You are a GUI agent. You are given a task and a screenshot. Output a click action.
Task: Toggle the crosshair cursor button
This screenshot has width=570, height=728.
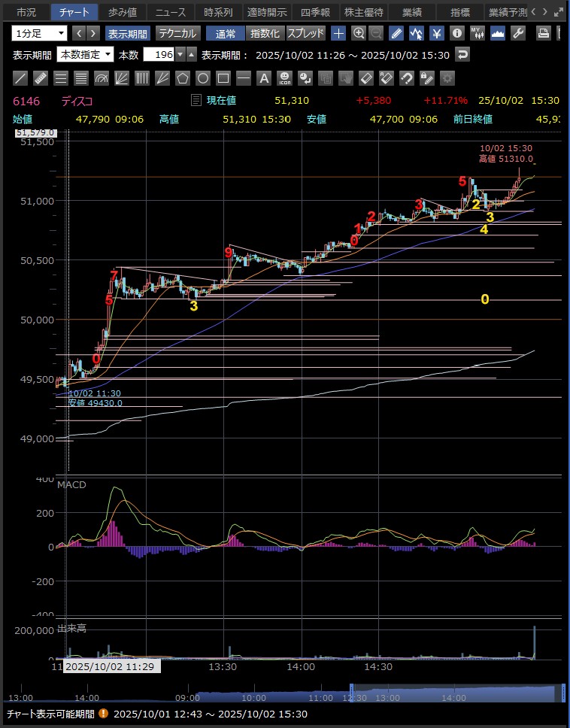pyautogui.click(x=338, y=33)
